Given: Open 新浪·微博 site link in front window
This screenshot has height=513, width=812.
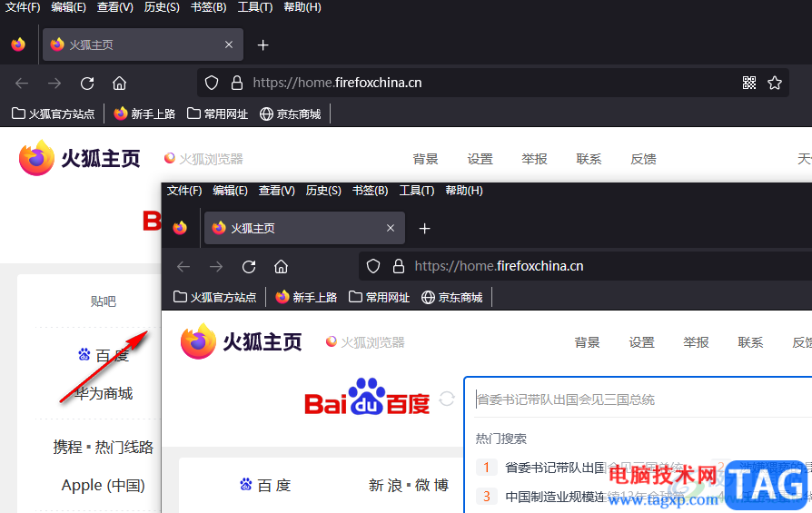Looking at the screenshot, I should pyautogui.click(x=409, y=485).
